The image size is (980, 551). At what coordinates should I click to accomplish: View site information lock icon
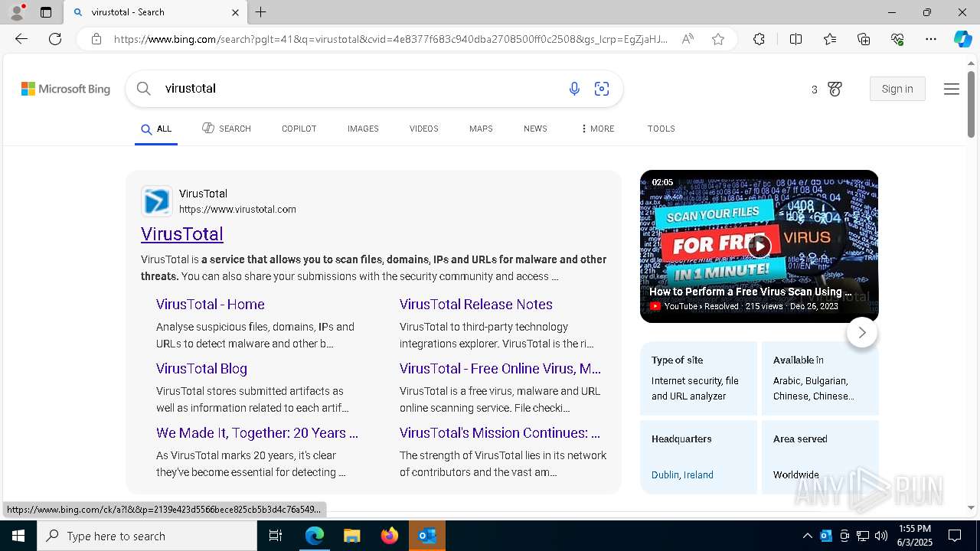pyautogui.click(x=96, y=39)
